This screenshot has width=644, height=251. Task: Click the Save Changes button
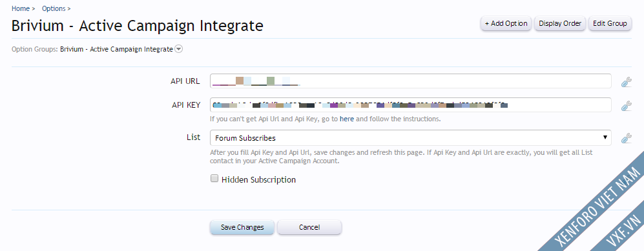[x=242, y=227]
